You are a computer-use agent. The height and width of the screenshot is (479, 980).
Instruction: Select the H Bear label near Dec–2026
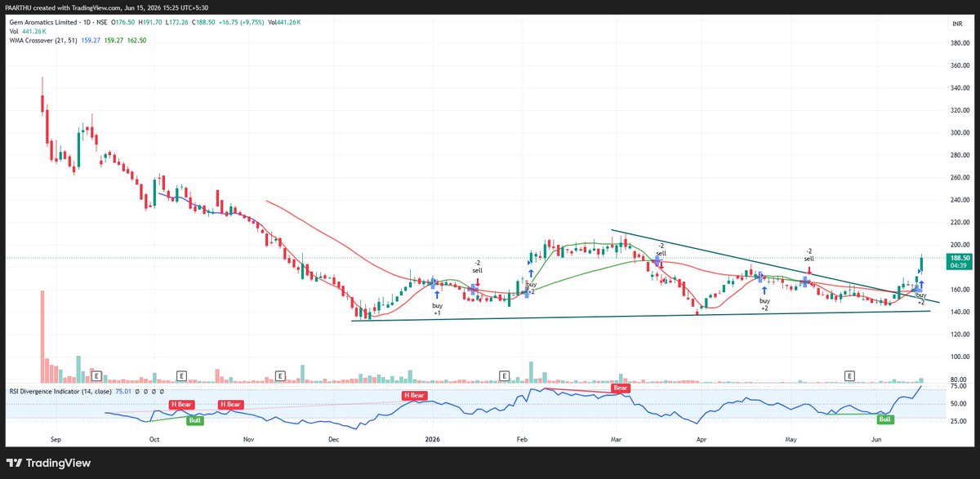pos(416,396)
